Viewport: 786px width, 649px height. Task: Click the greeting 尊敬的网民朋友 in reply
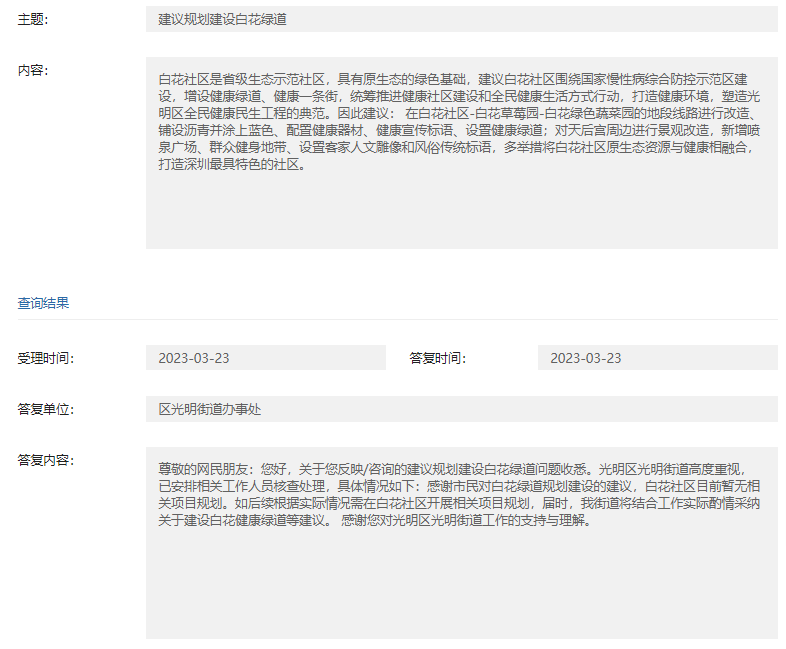coord(207,468)
